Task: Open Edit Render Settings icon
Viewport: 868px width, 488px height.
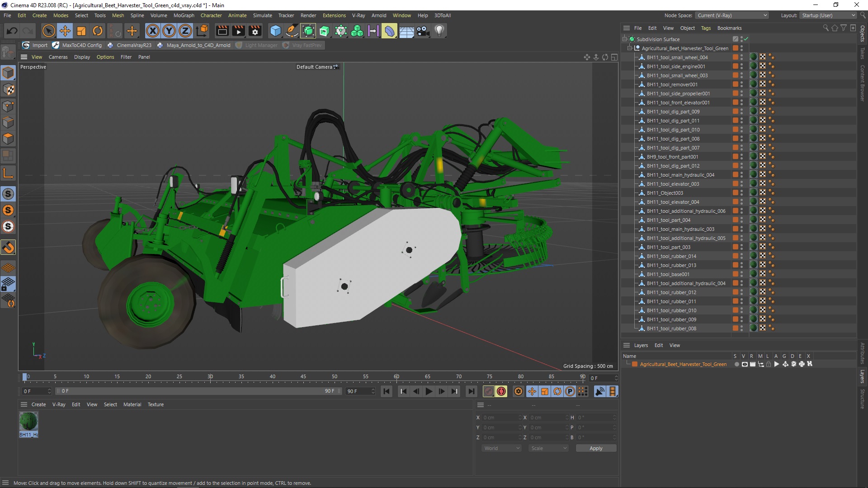Action: click(255, 31)
